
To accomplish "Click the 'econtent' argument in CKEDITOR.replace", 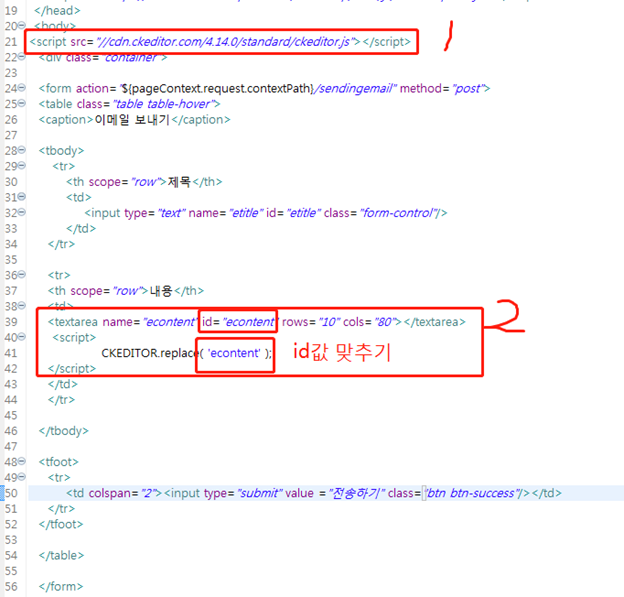I will click(x=234, y=353).
